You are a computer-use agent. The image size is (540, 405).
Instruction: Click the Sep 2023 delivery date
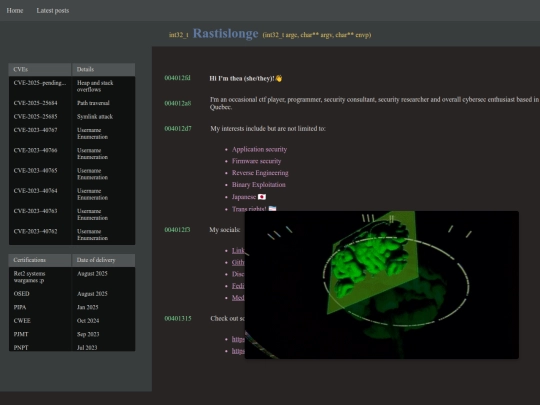click(x=88, y=334)
